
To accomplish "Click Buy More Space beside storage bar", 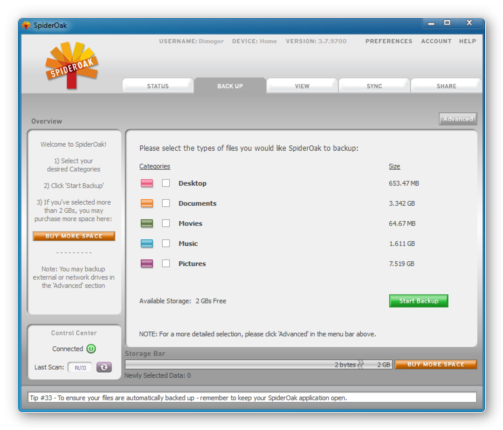I will pos(436,364).
